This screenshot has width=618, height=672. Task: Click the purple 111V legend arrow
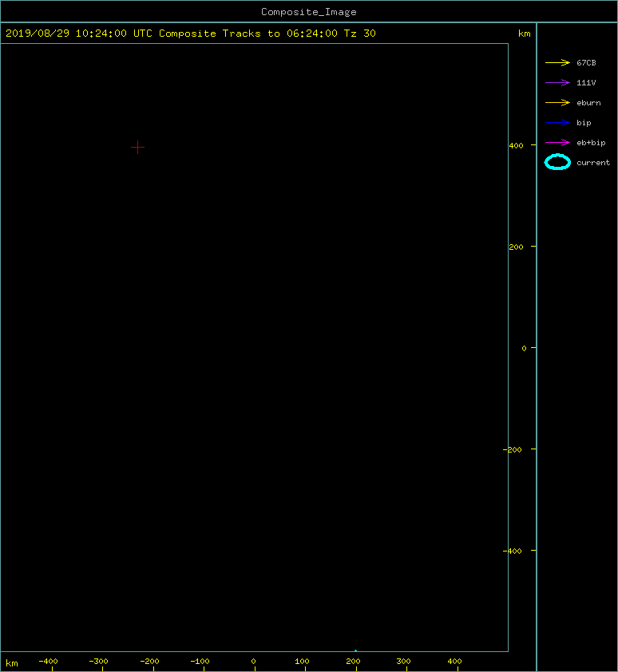557,83
